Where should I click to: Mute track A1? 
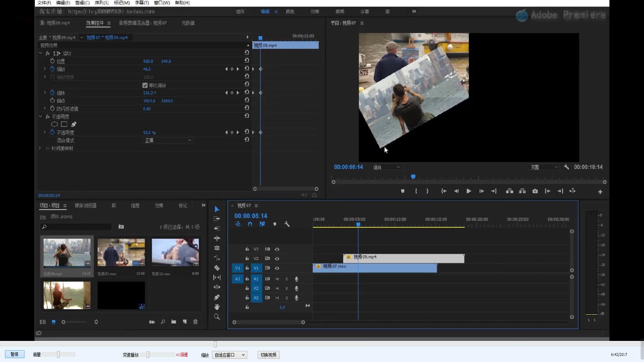click(x=277, y=279)
